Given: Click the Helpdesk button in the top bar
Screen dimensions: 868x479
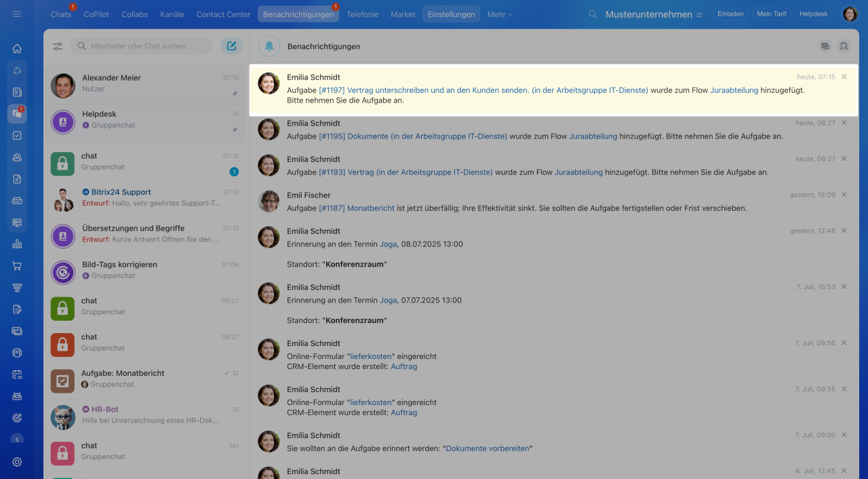Looking at the screenshot, I should (814, 14).
